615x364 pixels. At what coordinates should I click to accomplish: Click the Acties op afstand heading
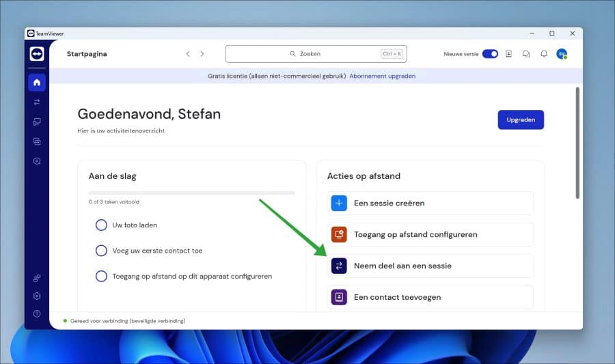(364, 176)
